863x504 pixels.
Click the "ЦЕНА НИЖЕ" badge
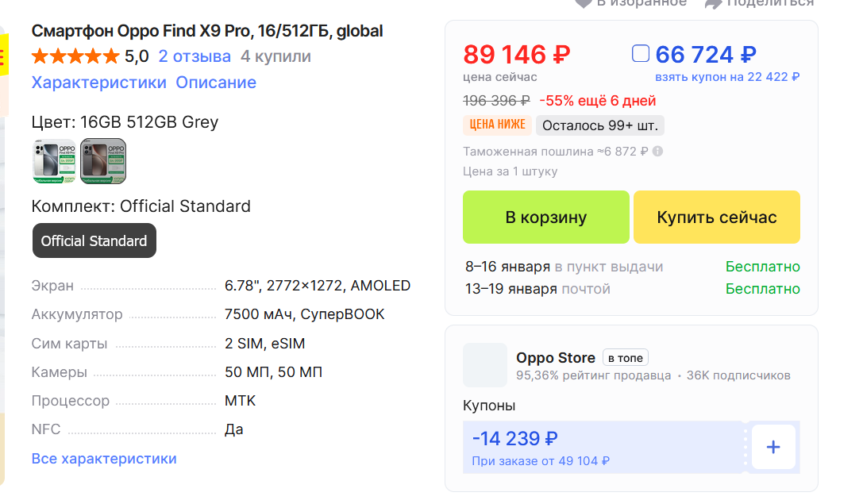(x=497, y=125)
